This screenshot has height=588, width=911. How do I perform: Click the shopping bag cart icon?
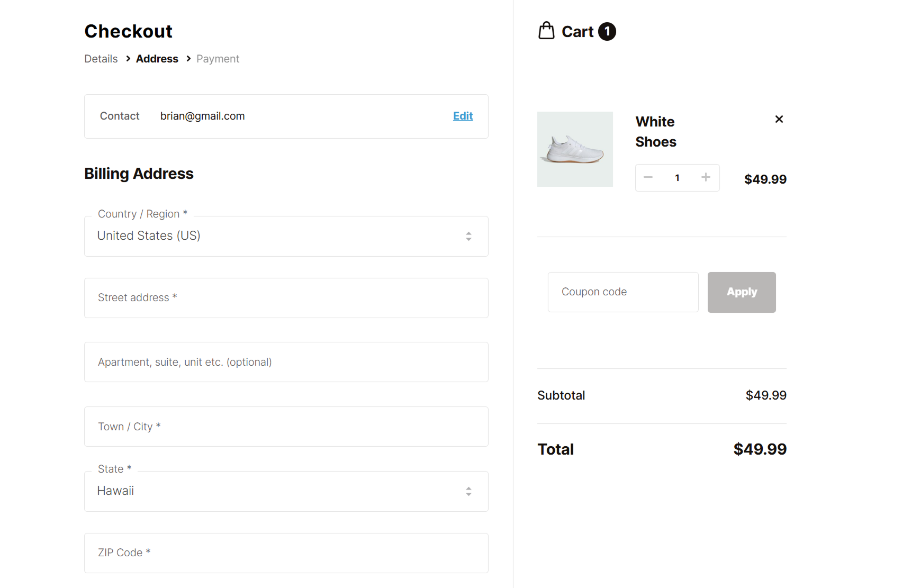[546, 31]
